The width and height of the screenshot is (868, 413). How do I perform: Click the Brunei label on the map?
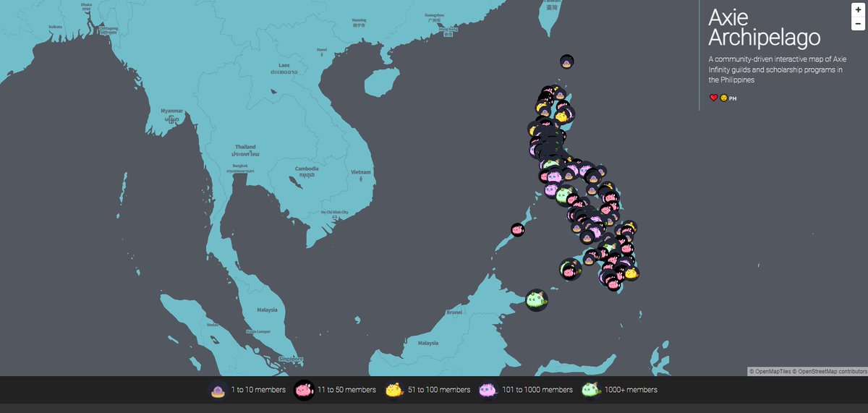(x=454, y=312)
